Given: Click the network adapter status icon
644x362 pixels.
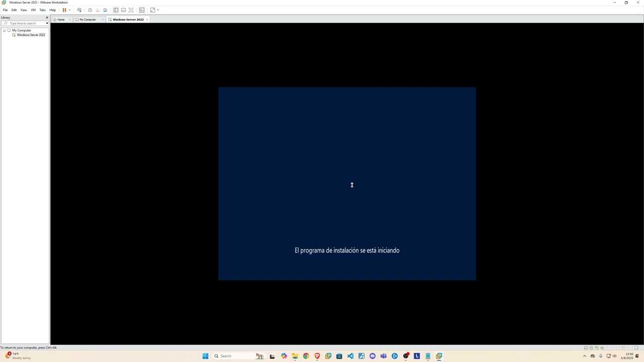Looking at the screenshot, I should (x=597, y=348).
